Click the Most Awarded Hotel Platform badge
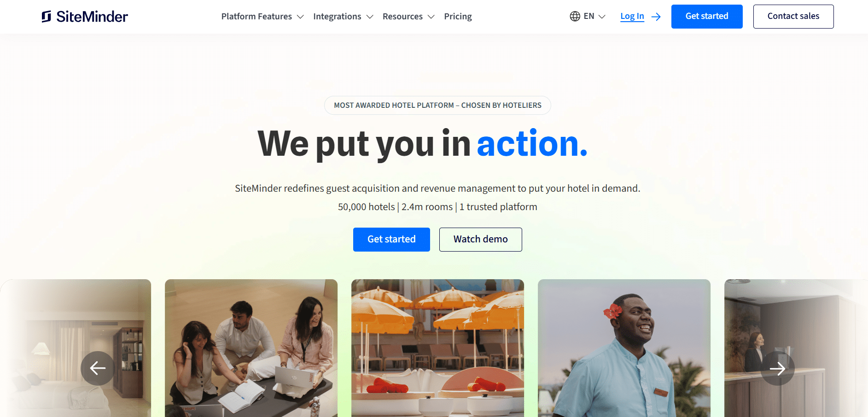 pyautogui.click(x=437, y=105)
